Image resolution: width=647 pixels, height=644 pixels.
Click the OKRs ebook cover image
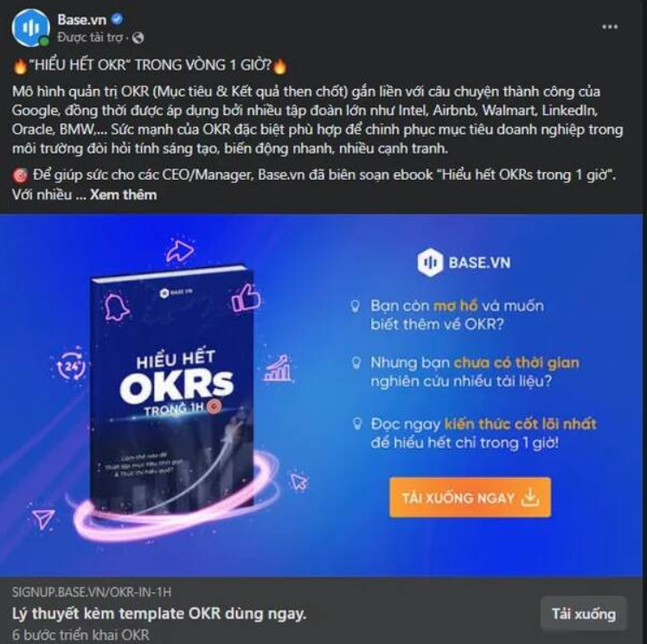[172, 386]
